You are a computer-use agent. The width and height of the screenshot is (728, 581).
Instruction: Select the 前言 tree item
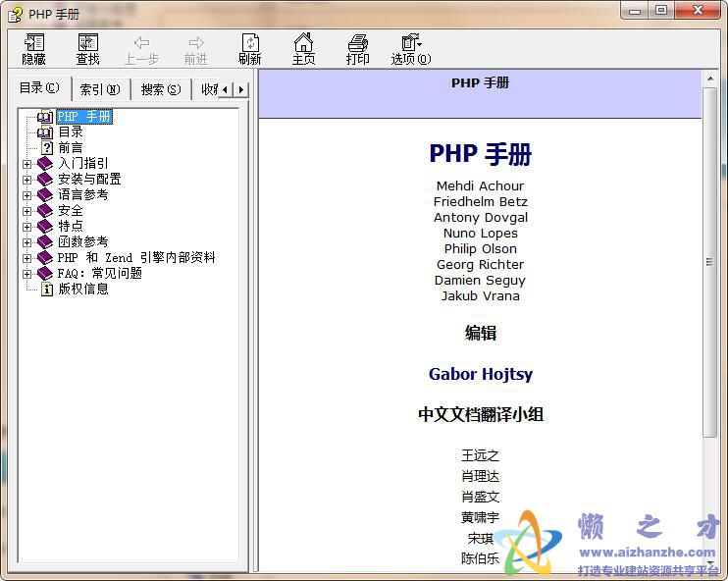click(x=71, y=148)
